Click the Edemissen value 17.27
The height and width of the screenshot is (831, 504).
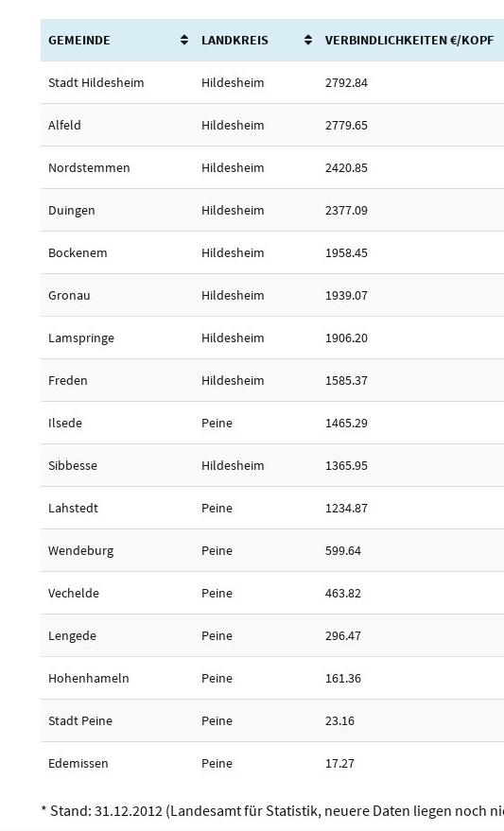point(339,764)
